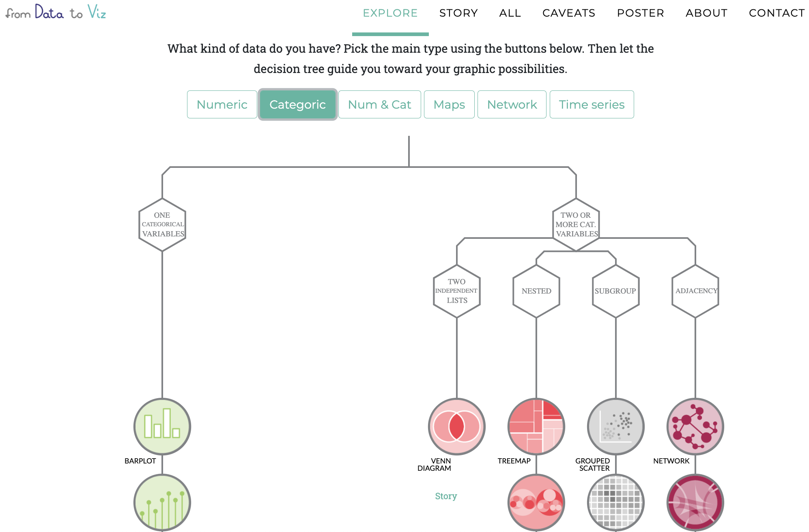Switch to the Num & Cat data type

click(x=380, y=105)
